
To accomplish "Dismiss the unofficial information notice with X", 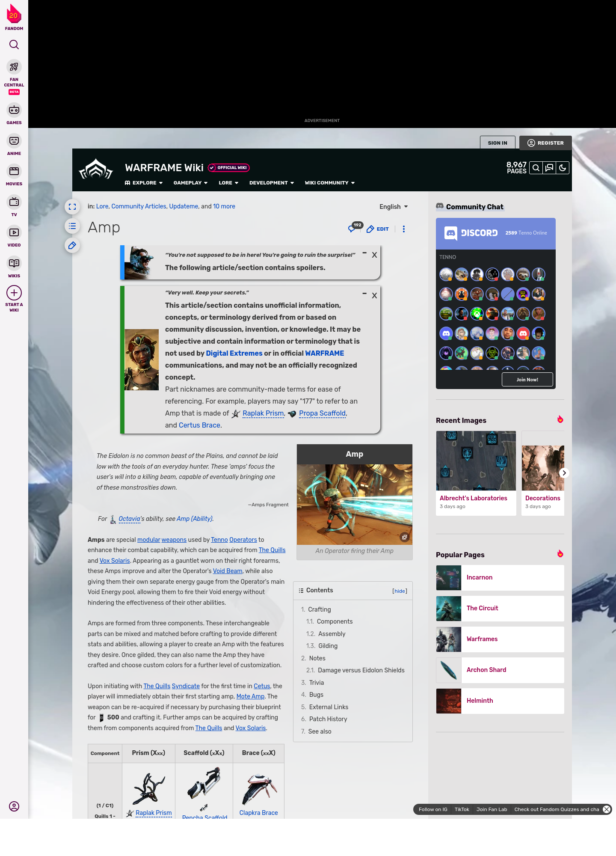I will click(374, 295).
